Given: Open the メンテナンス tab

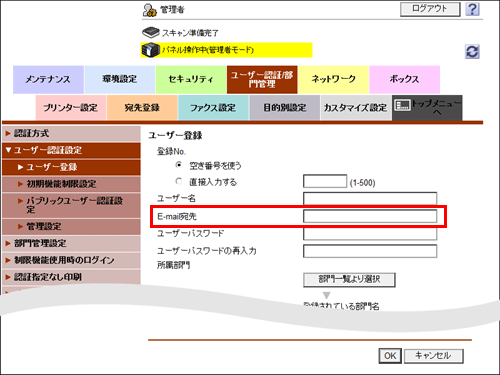Looking at the screenshot, I should tap(48, 79).
